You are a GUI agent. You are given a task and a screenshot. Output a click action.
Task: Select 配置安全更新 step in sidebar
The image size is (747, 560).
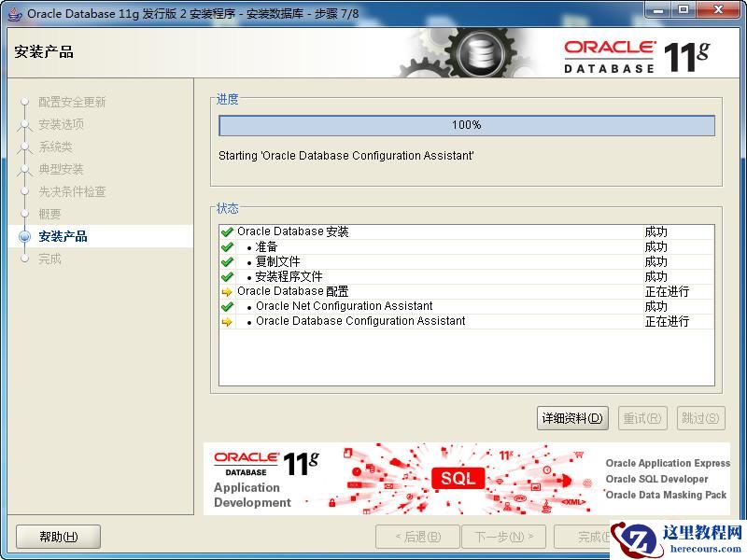pos(72,102)
